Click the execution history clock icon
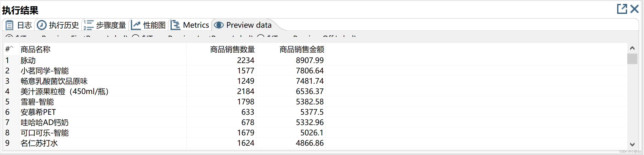644x155 pixels. [x=42, y=25]
